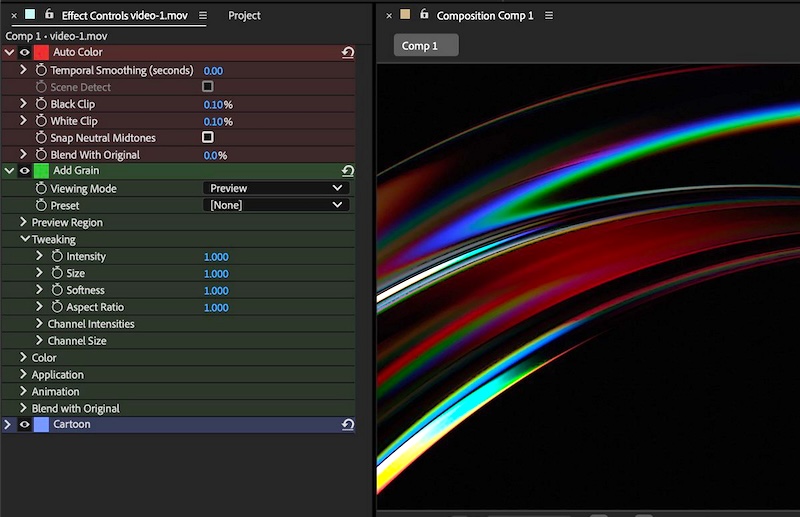
Task: Collapse the Add Grain effect
Action: (9, 171)
